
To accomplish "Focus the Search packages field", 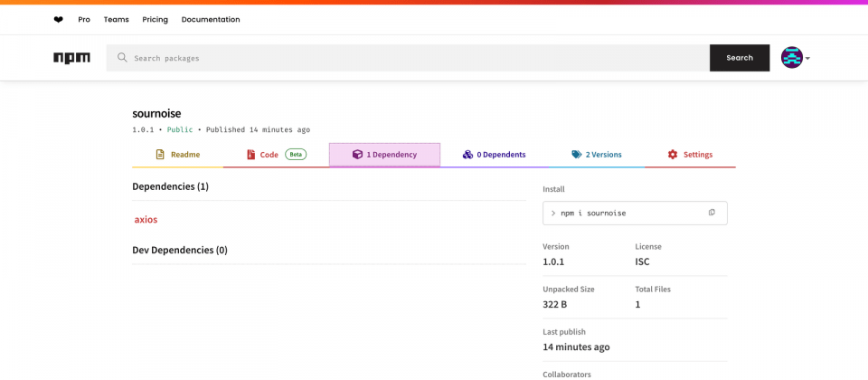I will (408, 58).
